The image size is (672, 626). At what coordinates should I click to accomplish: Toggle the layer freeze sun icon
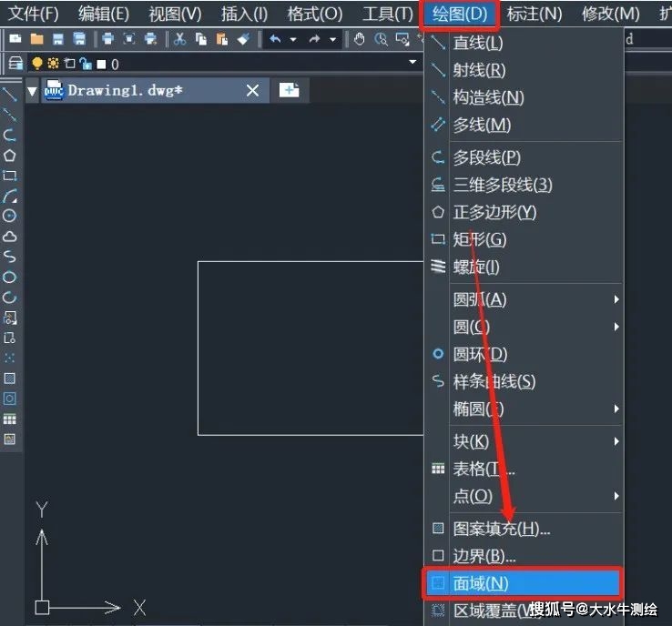pyautogui.click(x=53, y=64)
